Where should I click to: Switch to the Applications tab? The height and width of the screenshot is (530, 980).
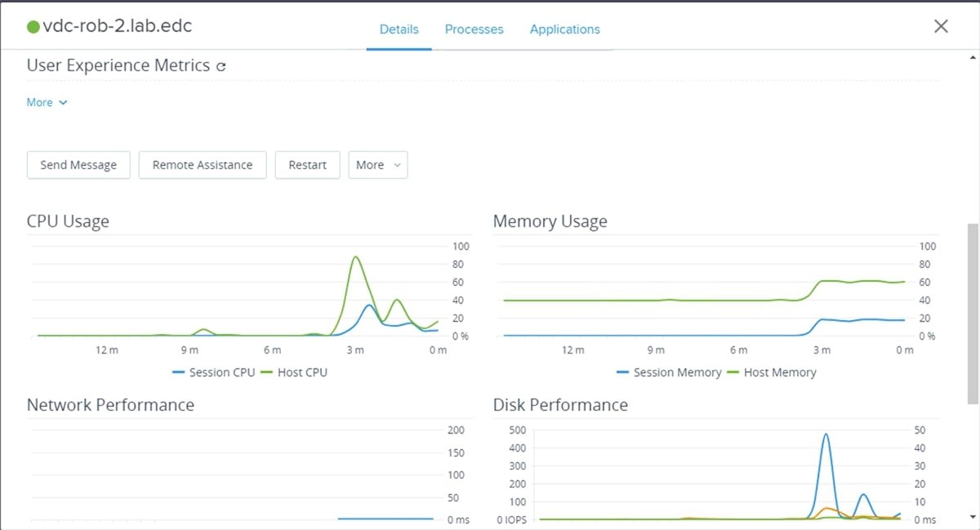point(564,29)
